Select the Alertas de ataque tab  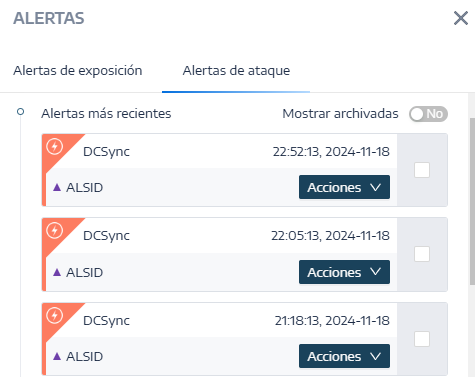click(236, 71)
